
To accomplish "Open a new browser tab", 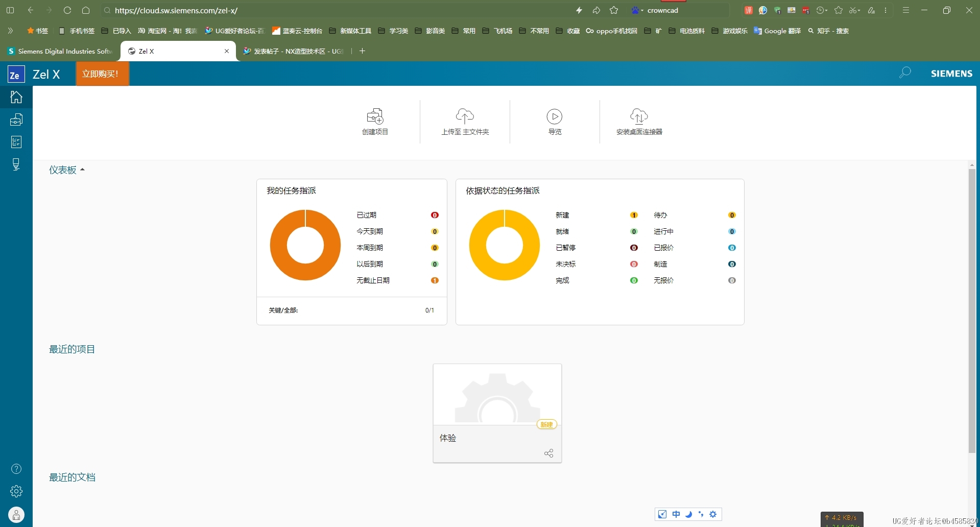I will click(362, 51).
